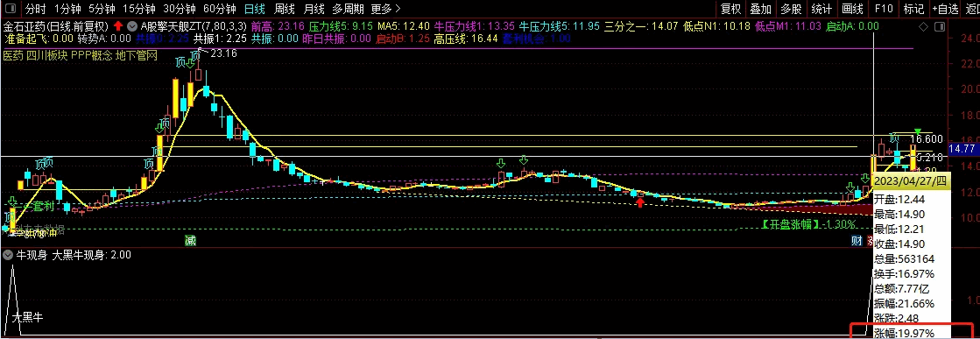Open the 多股 multi-stock view
Image resolution: width=980 pixels, height=339 pixels.
(x=791, y=9)
